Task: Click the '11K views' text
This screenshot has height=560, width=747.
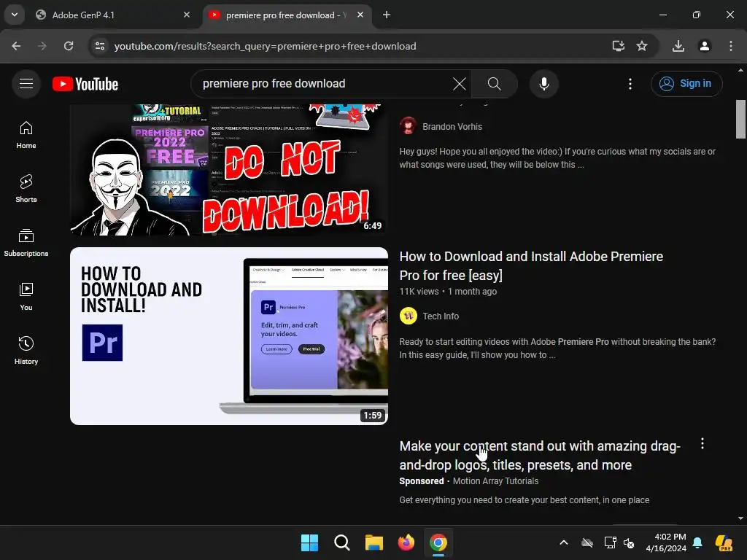Action: coord(419,292)
